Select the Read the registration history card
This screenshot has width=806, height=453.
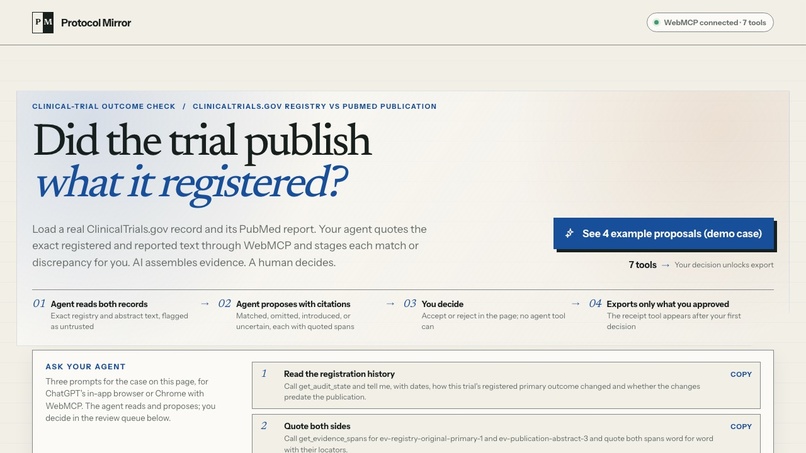pos(506,385)
